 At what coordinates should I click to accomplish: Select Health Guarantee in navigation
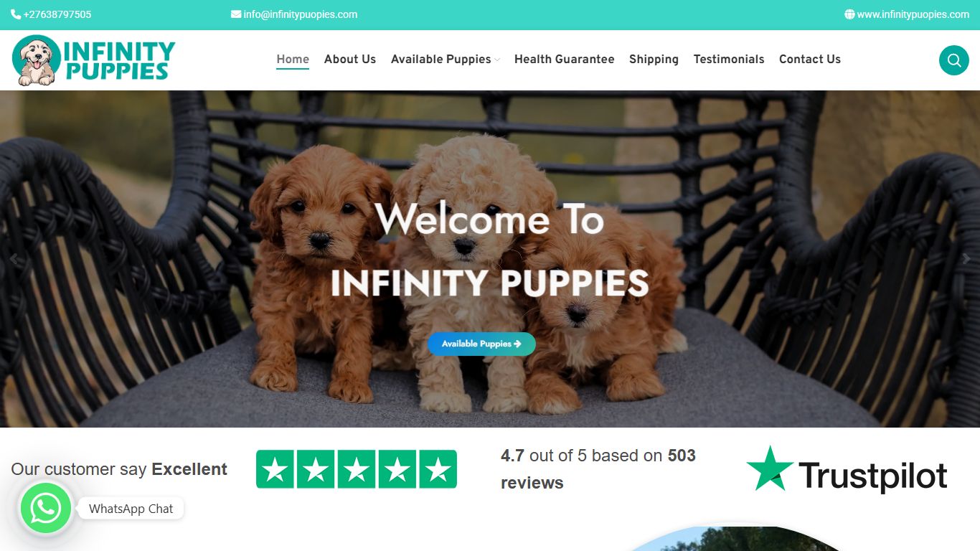(565, 59)
